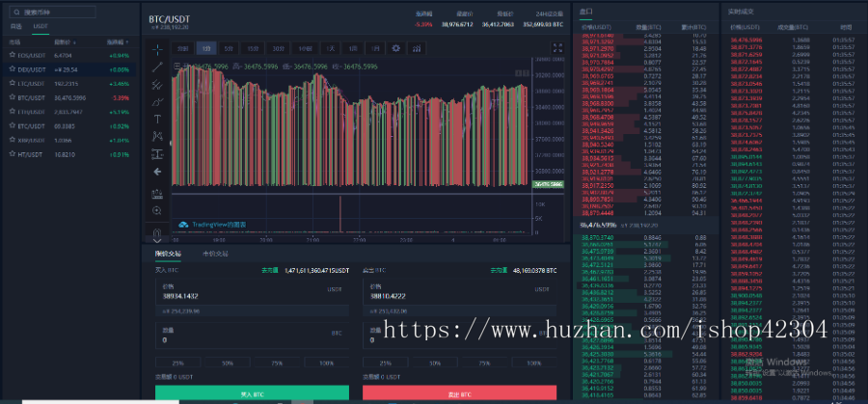Select the pitchfork drawing tool
868x404 pixels.
tap(157, 85)
